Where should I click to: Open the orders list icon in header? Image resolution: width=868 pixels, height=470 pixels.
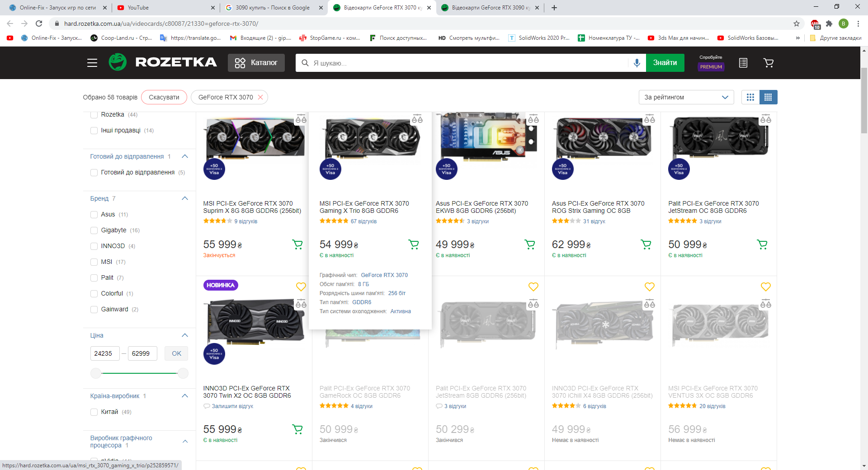point(743,63)
